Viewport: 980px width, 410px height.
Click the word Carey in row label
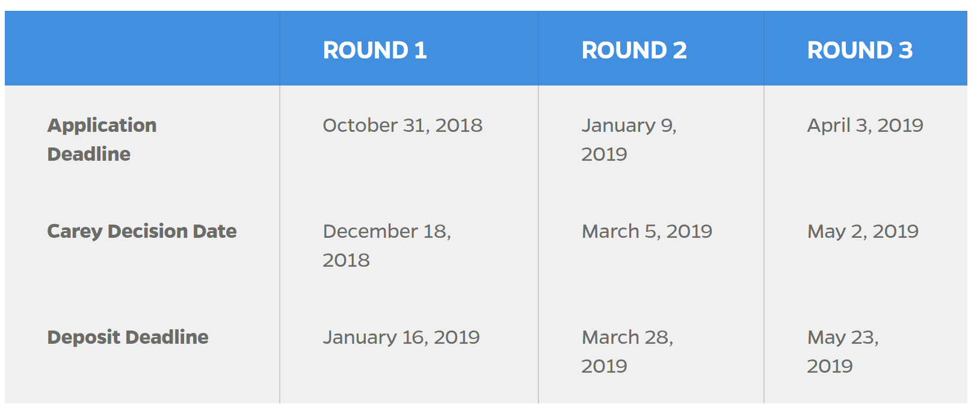(x=75, y=231)
